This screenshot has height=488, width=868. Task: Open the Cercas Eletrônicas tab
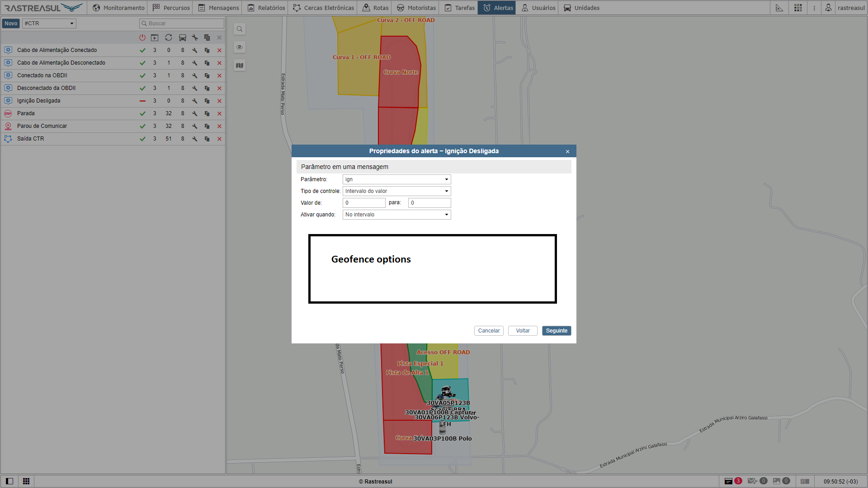[324, 8]
